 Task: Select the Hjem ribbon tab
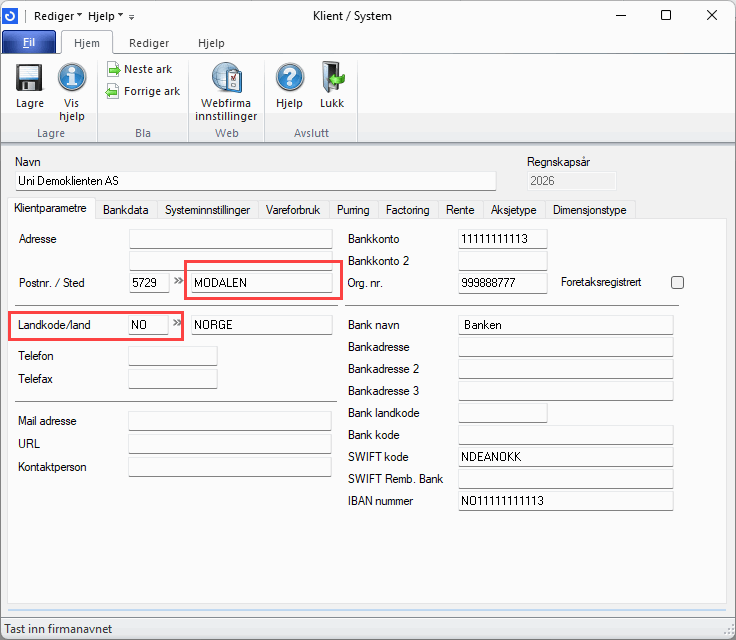pyautogui.click(x=87, y=43)
